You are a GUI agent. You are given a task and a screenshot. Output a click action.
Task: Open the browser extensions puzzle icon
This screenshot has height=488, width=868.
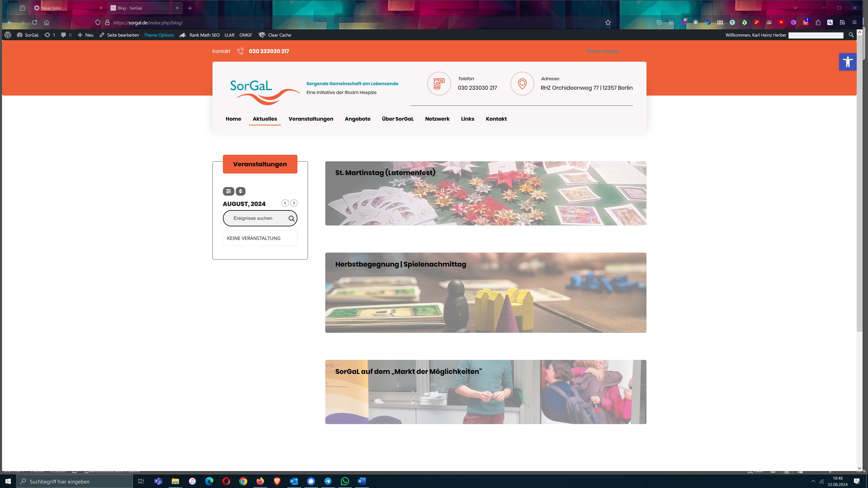pos(818,23)
